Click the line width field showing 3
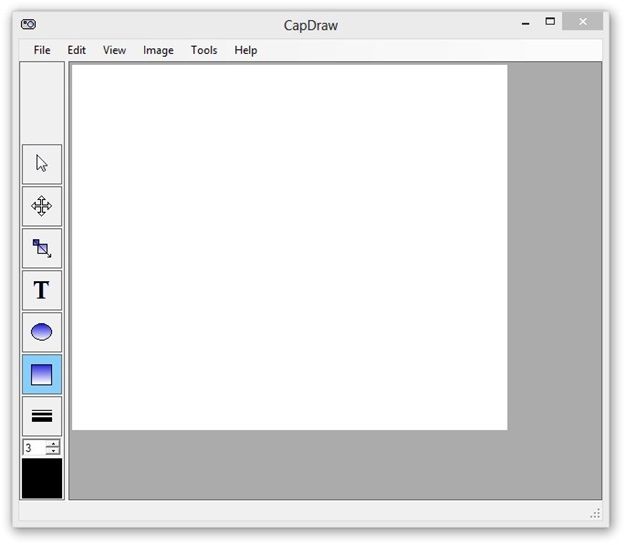625x545 pixels. 35,447
